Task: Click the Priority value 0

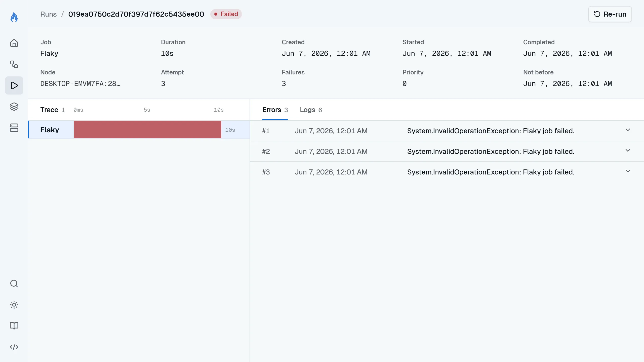Action: click(405, 84)
